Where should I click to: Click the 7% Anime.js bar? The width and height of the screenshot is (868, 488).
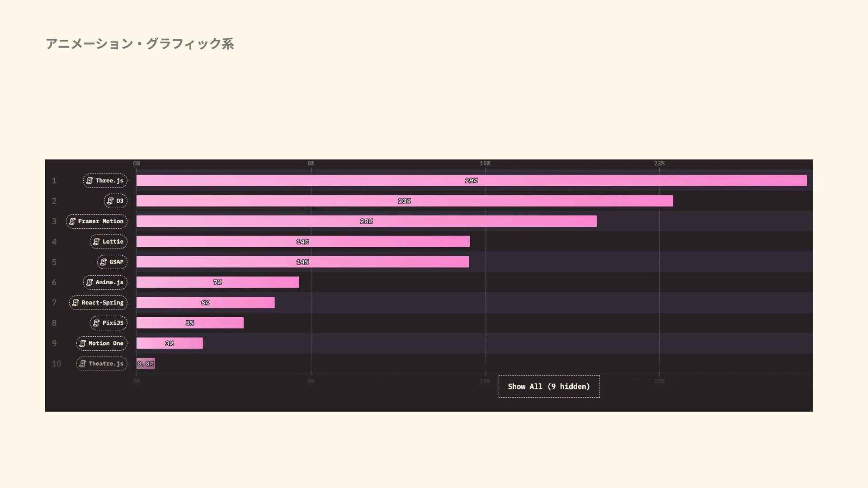point(218,282)
